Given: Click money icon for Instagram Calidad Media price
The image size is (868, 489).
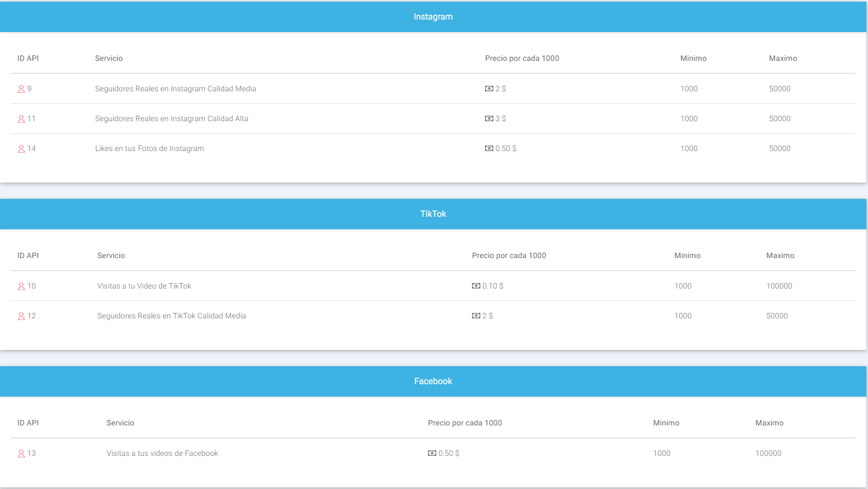Looking at the screenshot, I should tap(489, 89).
